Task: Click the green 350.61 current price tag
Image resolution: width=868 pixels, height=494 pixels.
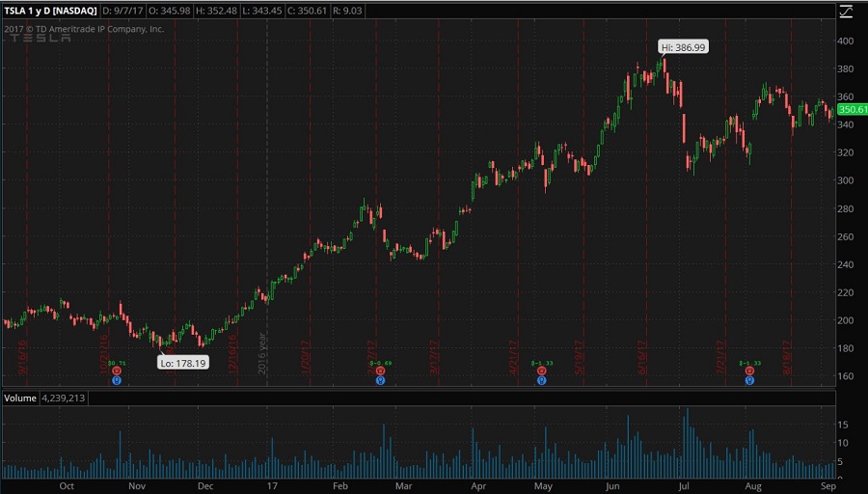Action: click(x=851, y=110)
